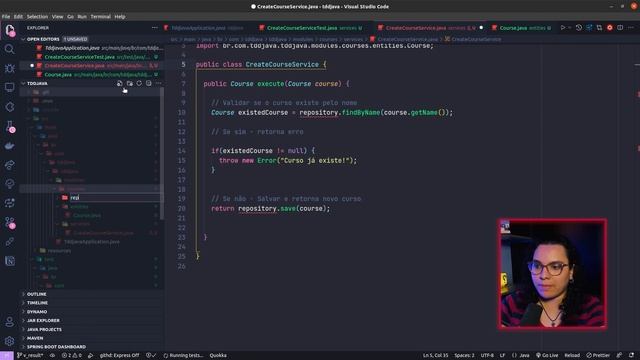Open the Selection menu

[37, 17]
